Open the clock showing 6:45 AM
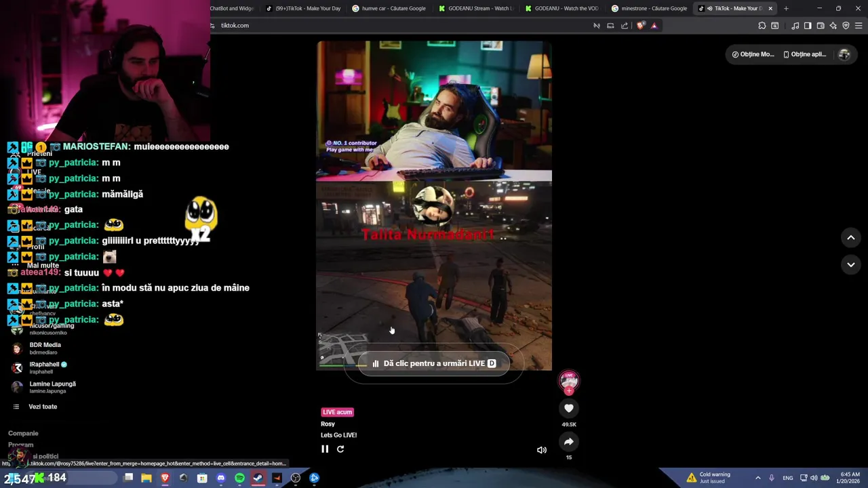 850,478
